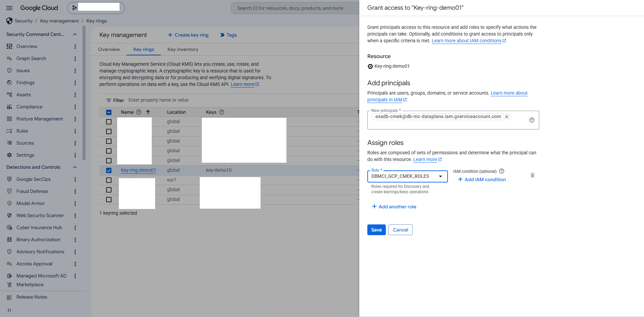Click the Cyber Insurance Hub icon
Image resolution: width=644 pixels, height=317 pixels.
[9, 227]
